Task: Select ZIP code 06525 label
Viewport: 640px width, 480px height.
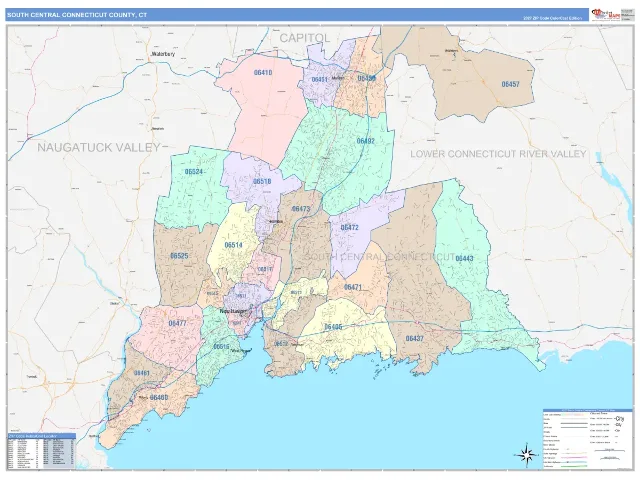Action: click(179, 256)
